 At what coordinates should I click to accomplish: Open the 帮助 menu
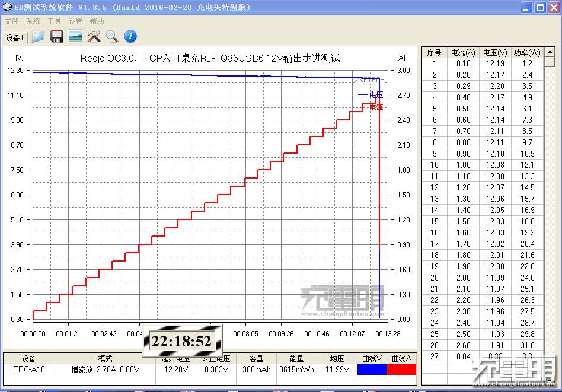(x=97, y=21)
